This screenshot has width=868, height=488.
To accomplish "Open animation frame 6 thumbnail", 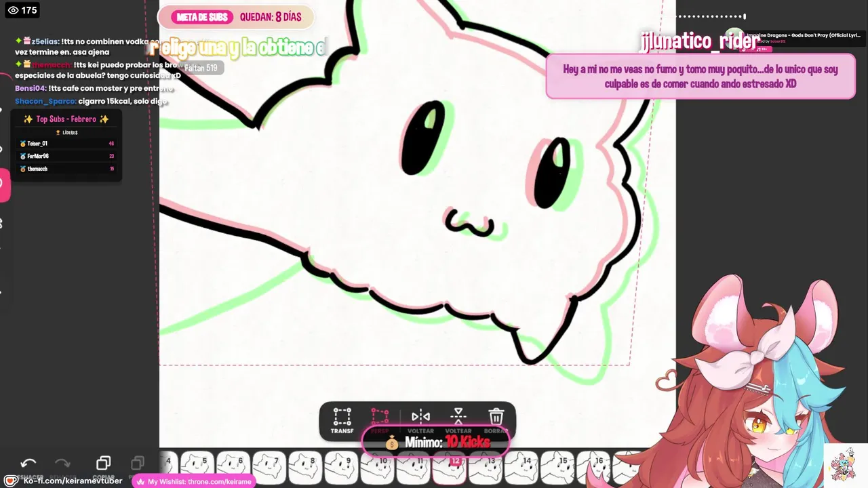I will 233,466.
